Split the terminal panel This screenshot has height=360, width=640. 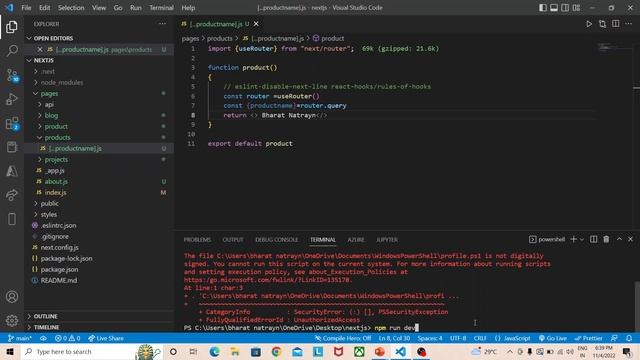593,240
